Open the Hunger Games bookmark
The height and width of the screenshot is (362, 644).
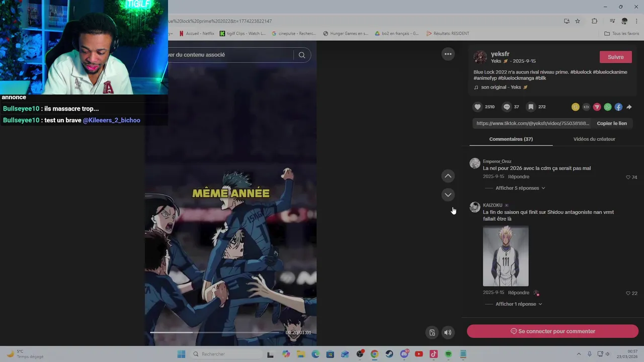tap(346, 34)
